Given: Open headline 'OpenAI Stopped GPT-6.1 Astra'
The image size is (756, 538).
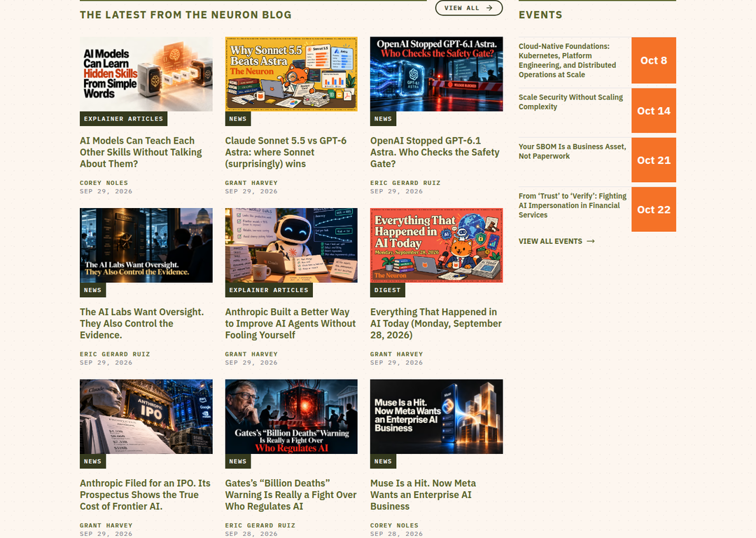Looking at the screenshot, I should click(435, 152).
